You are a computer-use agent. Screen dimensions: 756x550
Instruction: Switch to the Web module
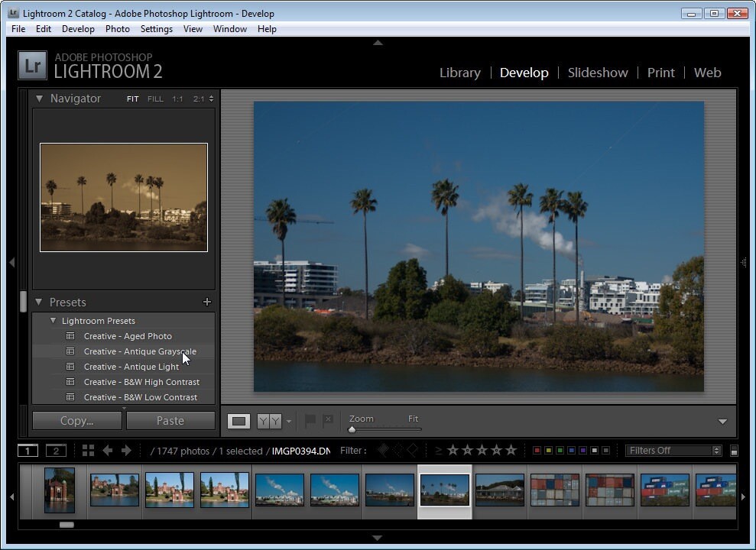(x=707, y=73)
